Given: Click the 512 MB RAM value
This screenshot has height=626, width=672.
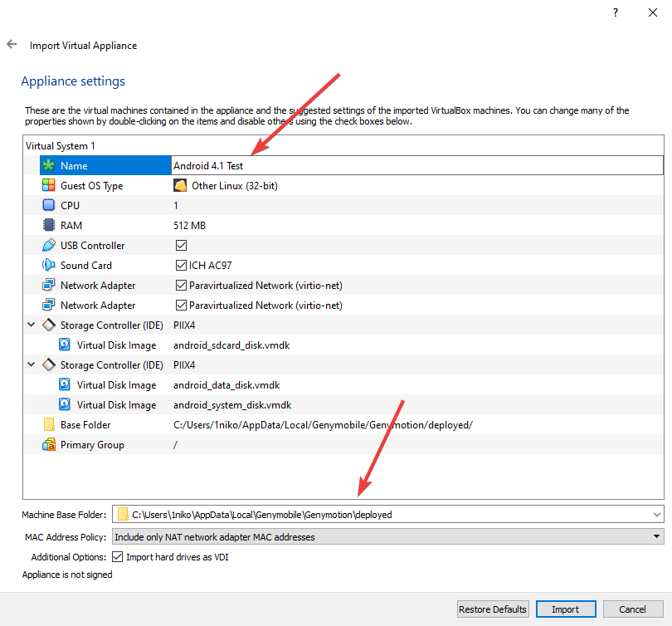Looking at the screenshot, I should (x=189, y=225).
